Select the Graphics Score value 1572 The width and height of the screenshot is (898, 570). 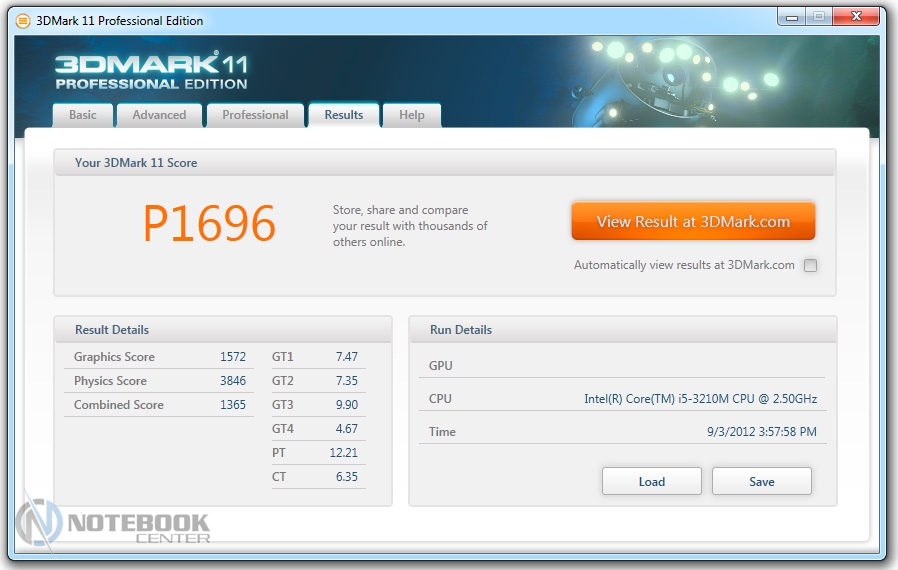tap(233, 357)
